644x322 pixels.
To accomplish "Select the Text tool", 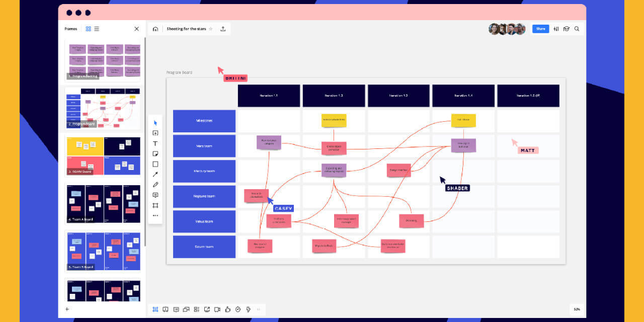I will [155, 143].
